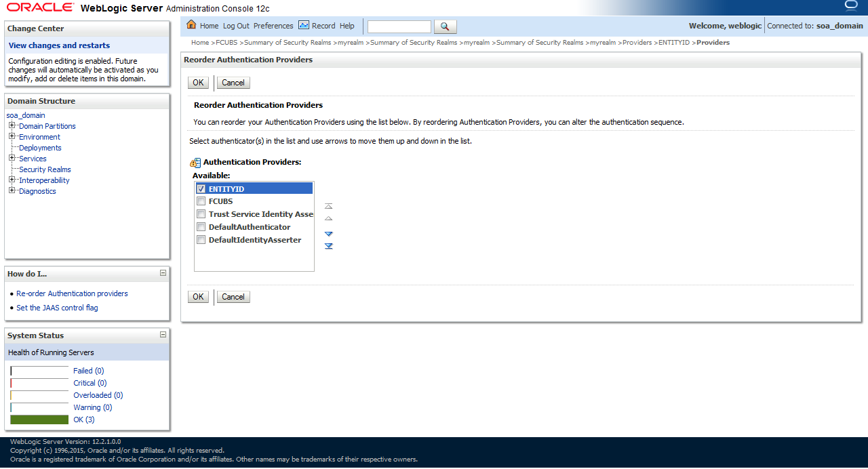Click Failed (0) server status link
868x469 pixels.
[89, 371]
